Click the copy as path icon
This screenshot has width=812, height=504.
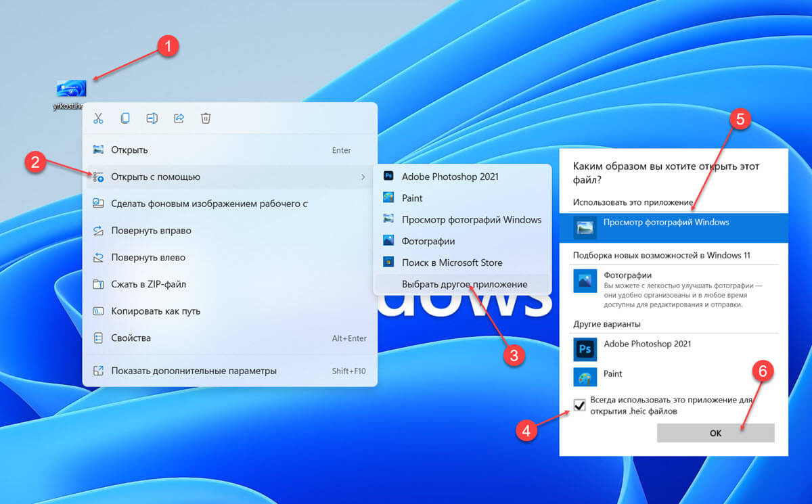(x=98, y=311)
